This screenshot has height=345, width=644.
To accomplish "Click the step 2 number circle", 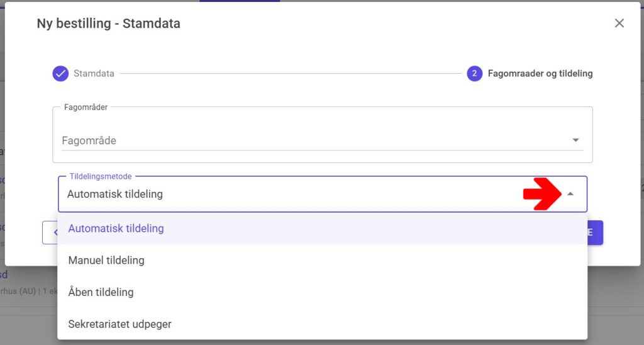I will (x=474, y=74).
